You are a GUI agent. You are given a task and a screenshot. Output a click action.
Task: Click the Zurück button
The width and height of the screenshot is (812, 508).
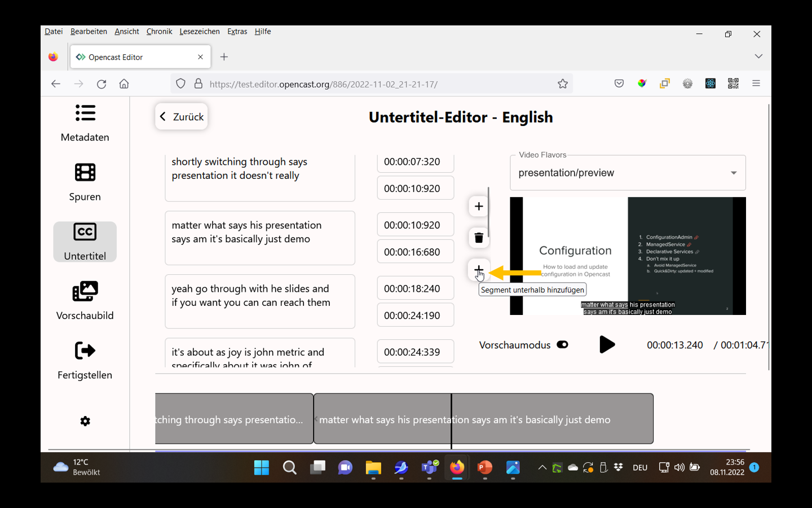click(181, 116)
